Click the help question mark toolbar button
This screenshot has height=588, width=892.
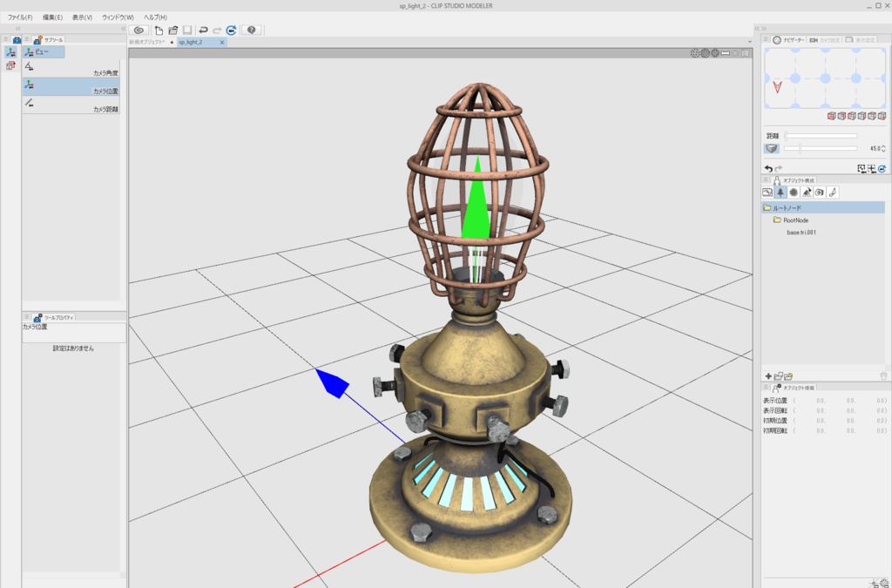click(252, 30)
